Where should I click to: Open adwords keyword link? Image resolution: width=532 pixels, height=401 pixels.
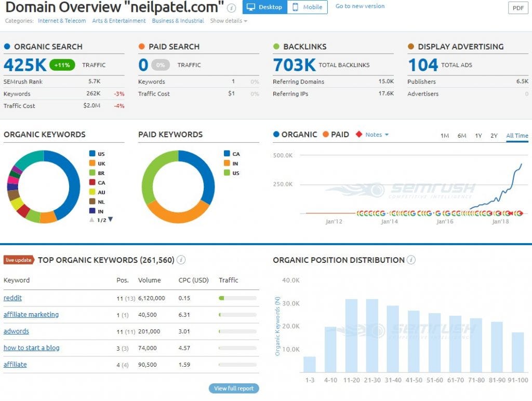[16, 331]
